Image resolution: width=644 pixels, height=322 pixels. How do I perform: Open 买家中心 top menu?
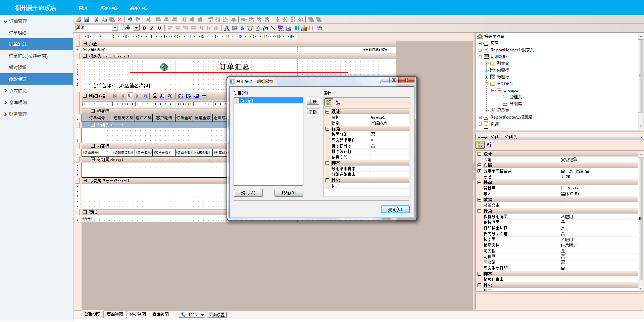[x=109, y=8]
